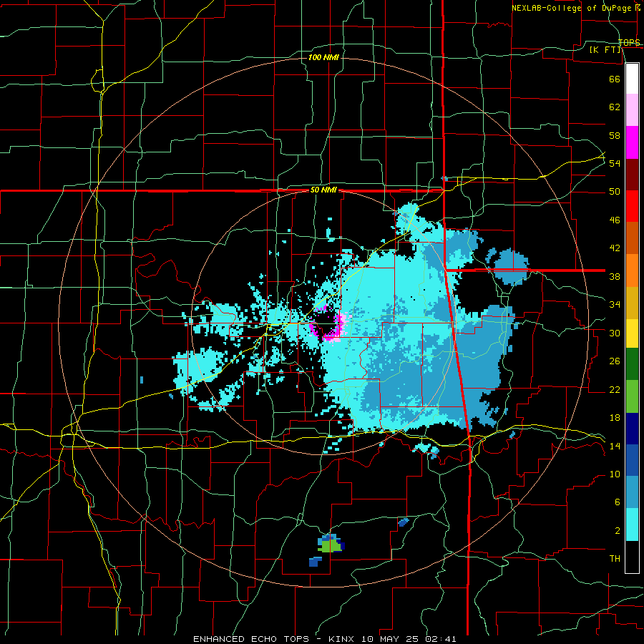The height and width of the screenshot is (644, 644).
Task: Click the [K FT] units label
Action: tap(605, 50)
